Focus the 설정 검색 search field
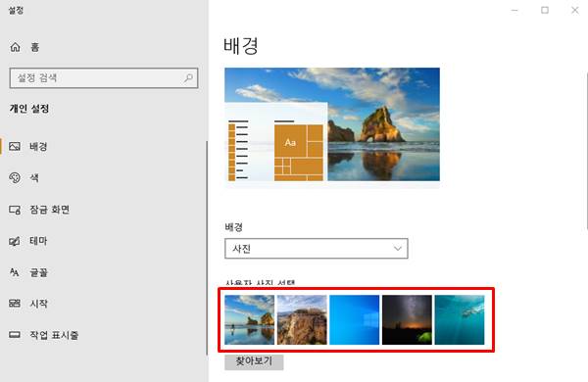This screenshot has width=588, height=382. click(x=104, y=78)
